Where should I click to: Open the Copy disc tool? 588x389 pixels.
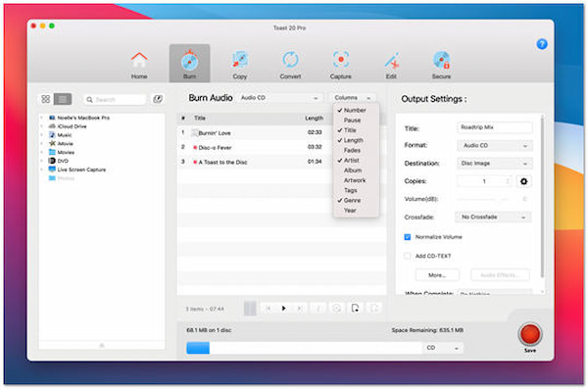tap(240, 65)
